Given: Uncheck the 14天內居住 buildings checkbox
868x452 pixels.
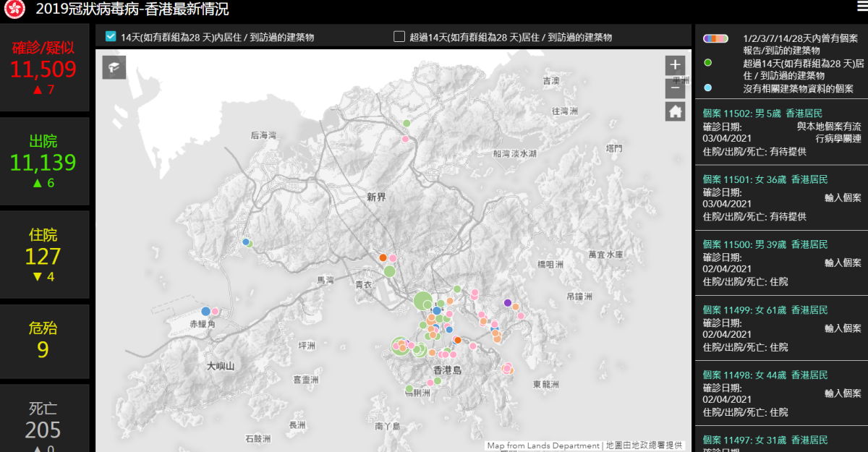Looking at the screenshot, I should (111, 36).
